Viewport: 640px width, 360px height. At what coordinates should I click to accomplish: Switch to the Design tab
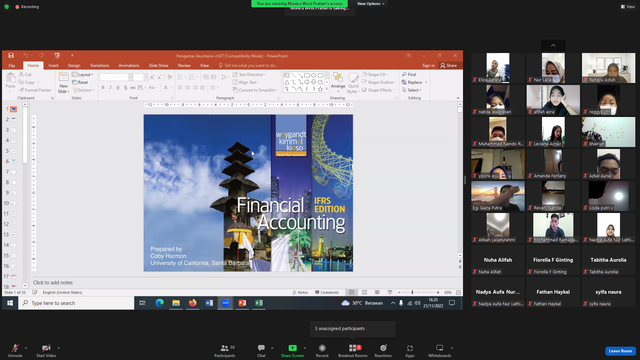point(74,65)
